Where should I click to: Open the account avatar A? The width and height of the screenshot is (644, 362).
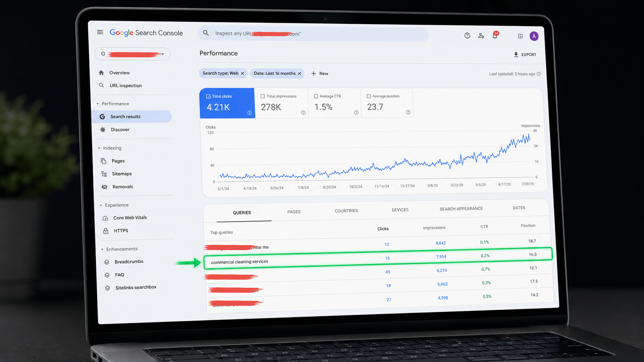[x=534, y=36]
